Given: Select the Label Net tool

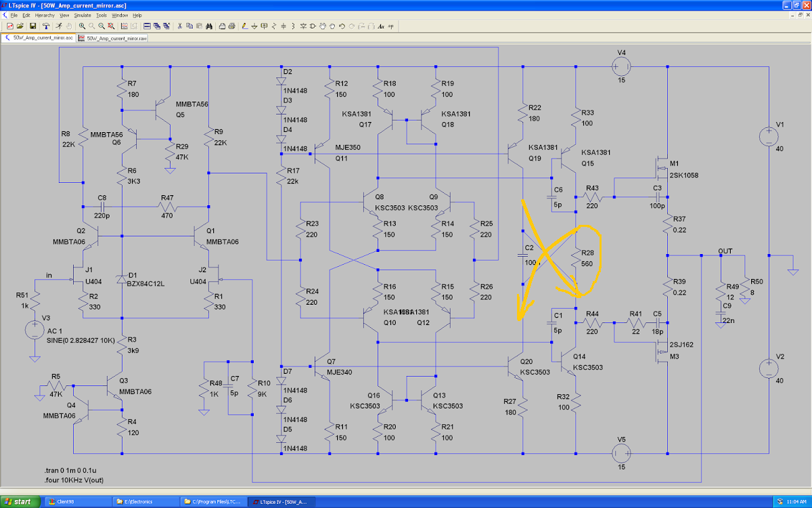Looking at the screenshot, I should click(x=264, y=26).
